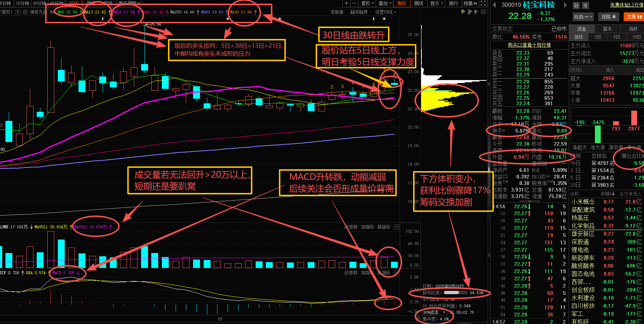
Task: Open 资金 tab
Action: [x=581, y=29]
